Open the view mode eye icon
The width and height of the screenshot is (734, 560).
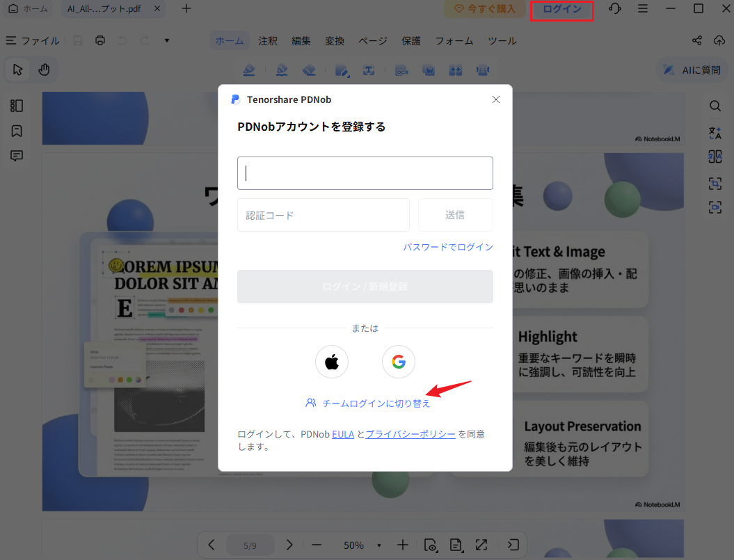[x=431, y=545]
